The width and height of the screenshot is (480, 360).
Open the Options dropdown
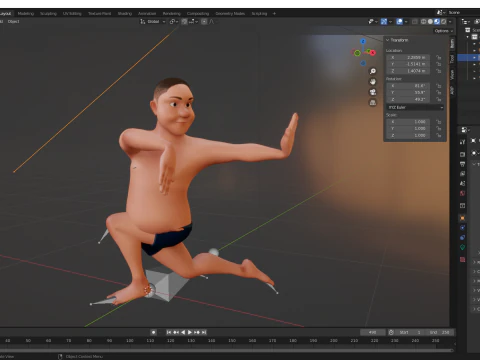[x=444, y=31]
